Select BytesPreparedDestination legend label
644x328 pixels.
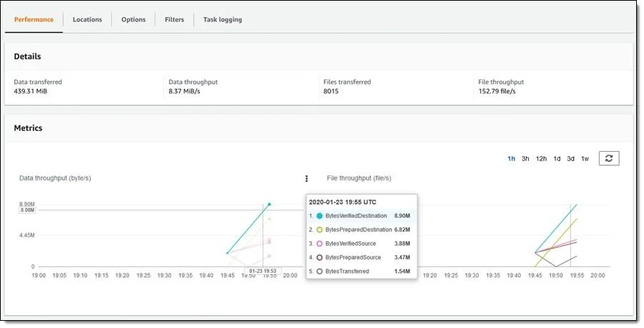358,230
